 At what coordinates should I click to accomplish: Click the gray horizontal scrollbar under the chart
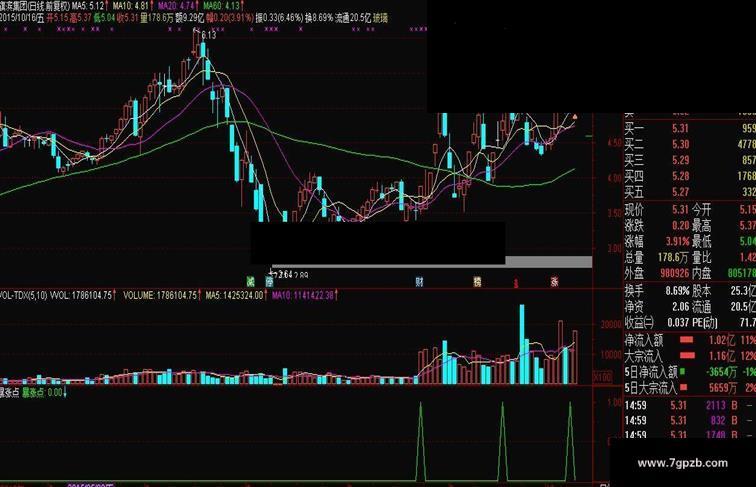coord(432,263)
